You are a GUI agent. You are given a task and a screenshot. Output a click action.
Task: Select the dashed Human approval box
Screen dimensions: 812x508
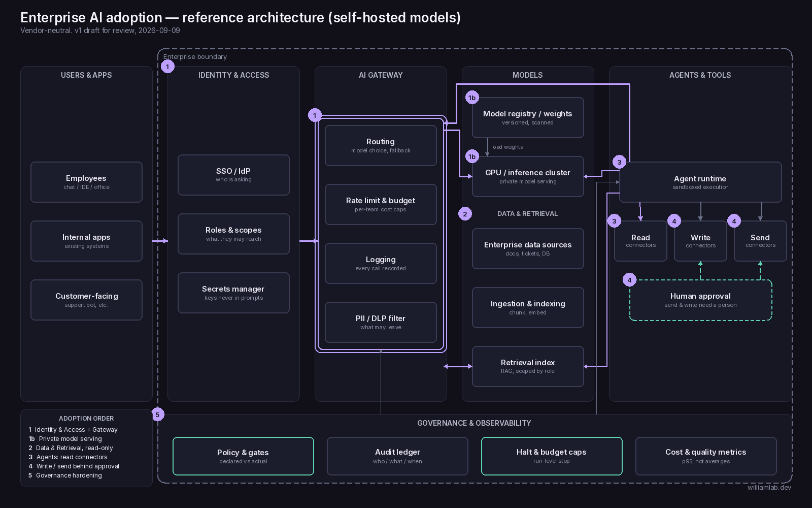pos(700,300)
